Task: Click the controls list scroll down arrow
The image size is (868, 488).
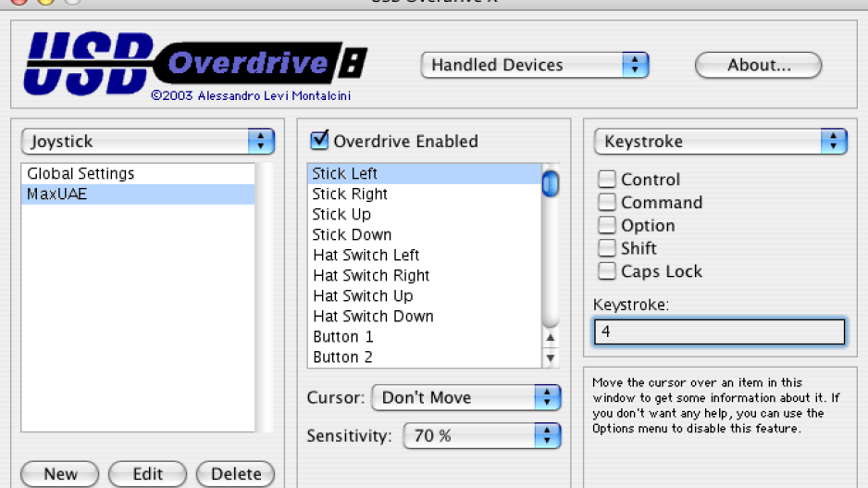Action: [x=551, y=357]
